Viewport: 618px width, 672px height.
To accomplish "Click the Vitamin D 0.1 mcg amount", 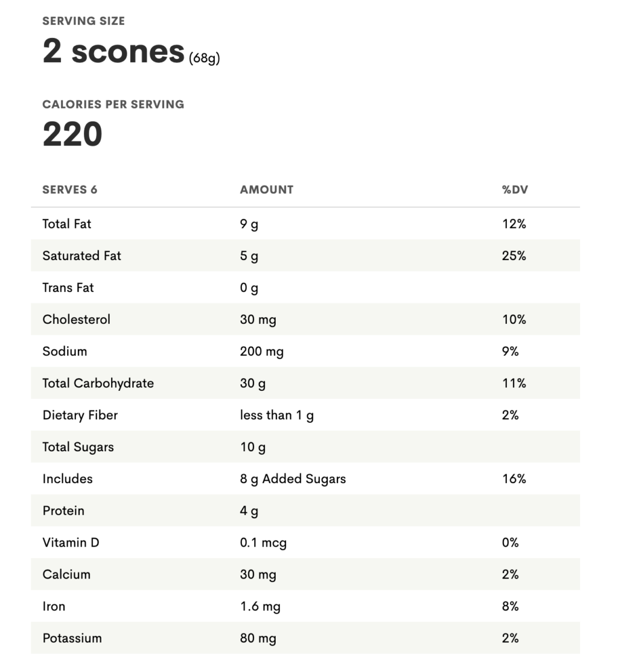I will click(x=263, y=543).
